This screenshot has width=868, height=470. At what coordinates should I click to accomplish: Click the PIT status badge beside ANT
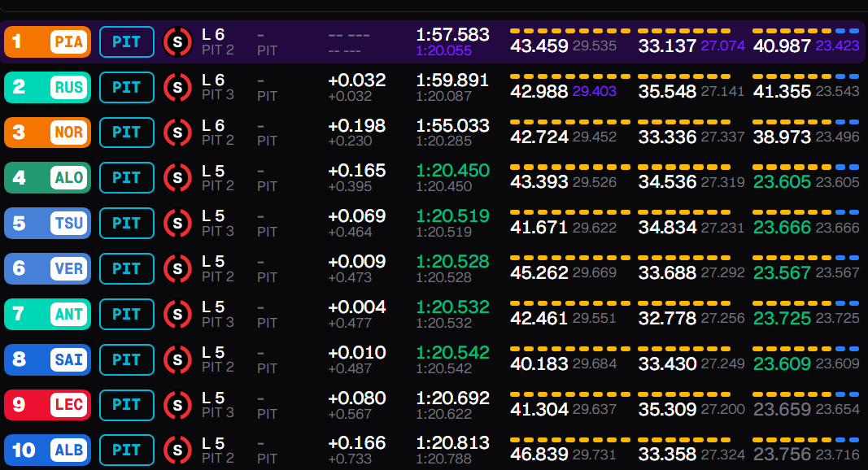[x=127, y=314]
